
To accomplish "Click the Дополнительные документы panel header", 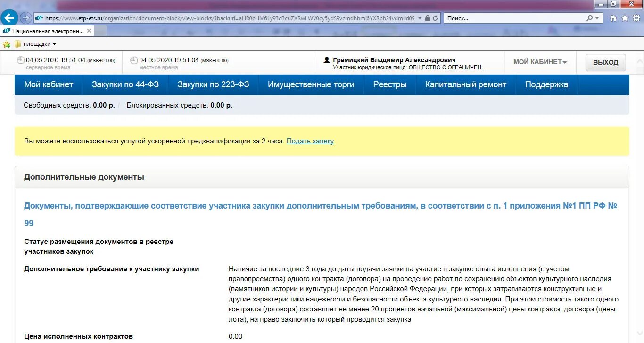I will coord(322,177).
